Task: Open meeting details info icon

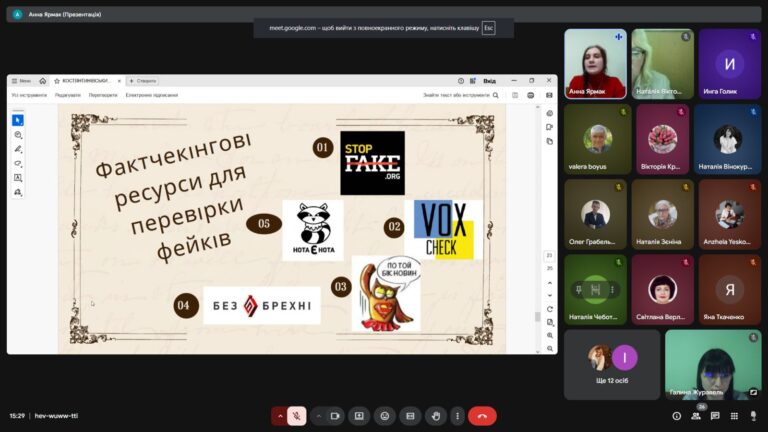Action: pos(676,416)
